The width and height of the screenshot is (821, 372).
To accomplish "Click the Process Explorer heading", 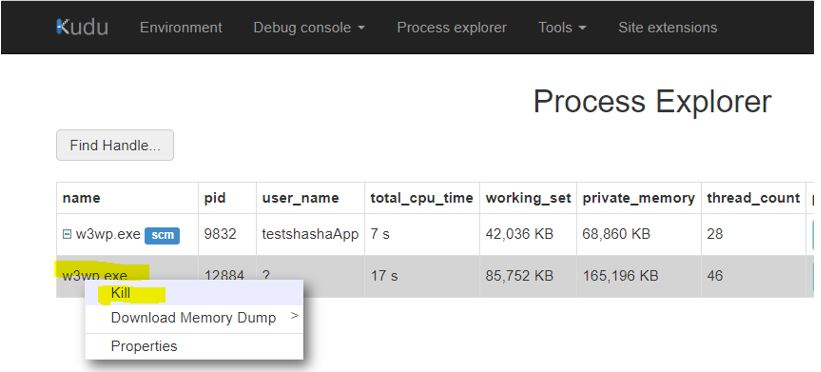I will 652,101.
